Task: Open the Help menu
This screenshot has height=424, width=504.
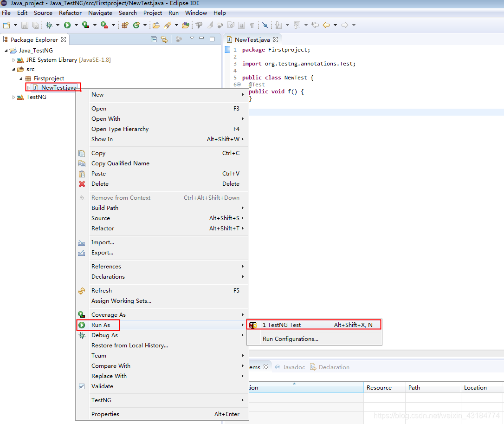Action: pyautogui.click(x=220, y=13)
